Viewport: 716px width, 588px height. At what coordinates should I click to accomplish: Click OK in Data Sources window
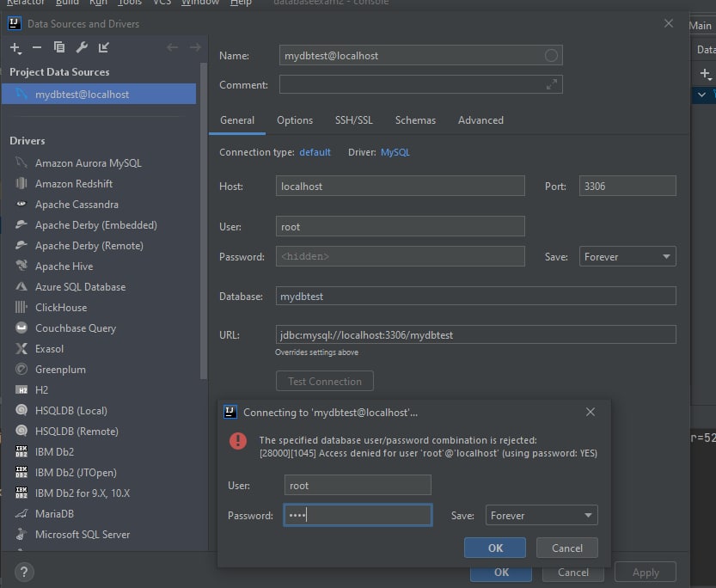tap(501, 573)
